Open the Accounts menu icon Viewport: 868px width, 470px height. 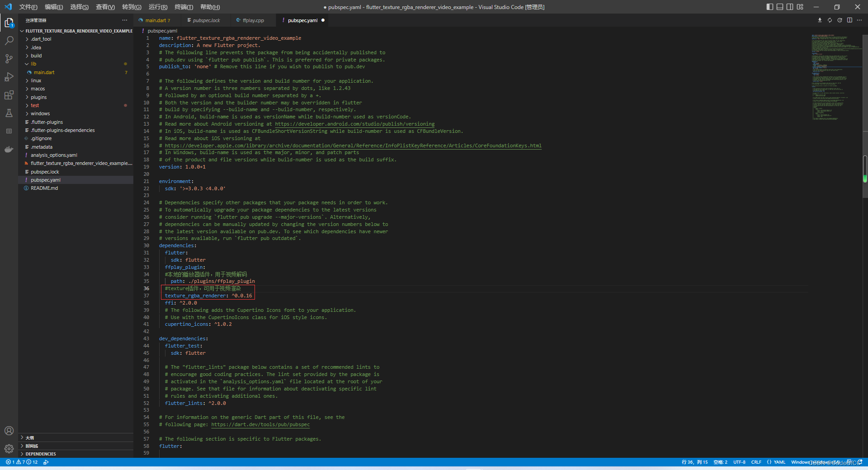(x=9, y=431)
